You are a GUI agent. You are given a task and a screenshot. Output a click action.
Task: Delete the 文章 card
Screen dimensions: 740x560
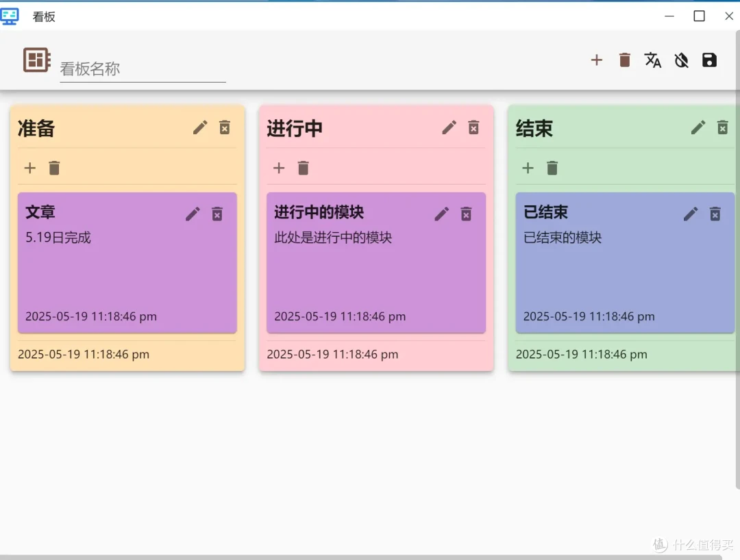click(217, 214)
